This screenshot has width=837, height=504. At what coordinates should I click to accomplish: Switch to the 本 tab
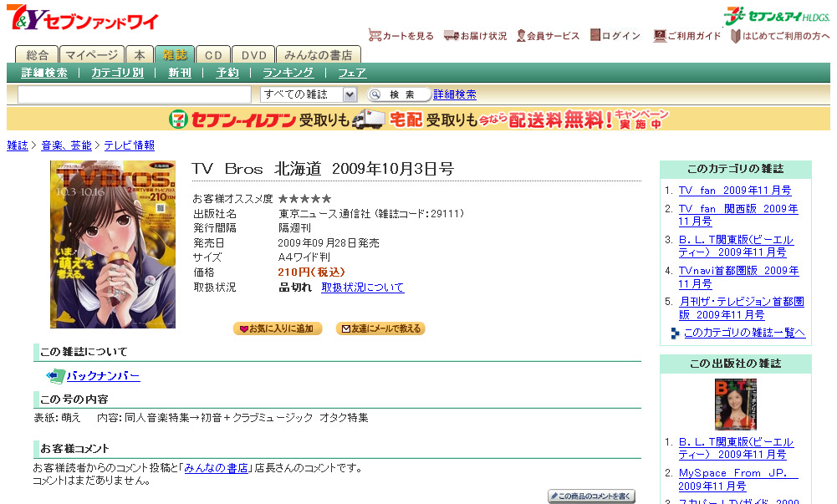tap(140, 55)
